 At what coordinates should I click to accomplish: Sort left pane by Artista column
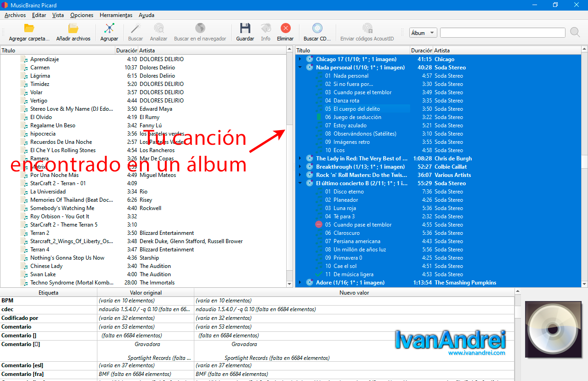click(213, 51)
